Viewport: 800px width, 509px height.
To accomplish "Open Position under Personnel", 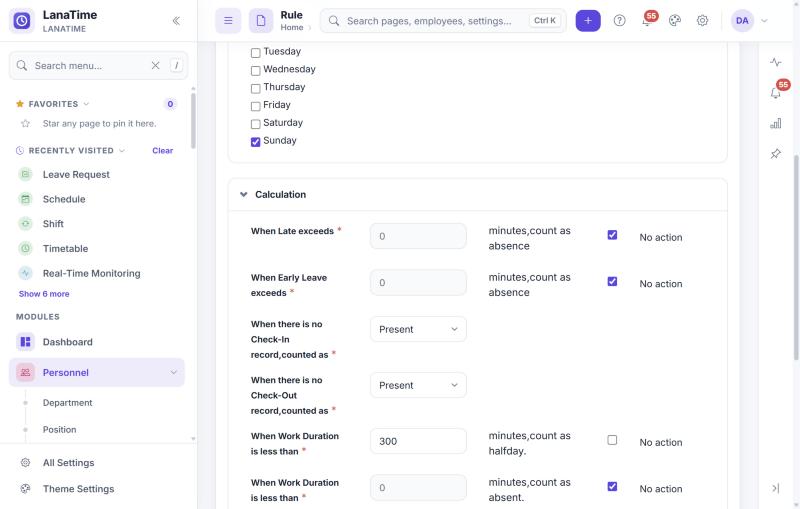I will pos(59,429).
